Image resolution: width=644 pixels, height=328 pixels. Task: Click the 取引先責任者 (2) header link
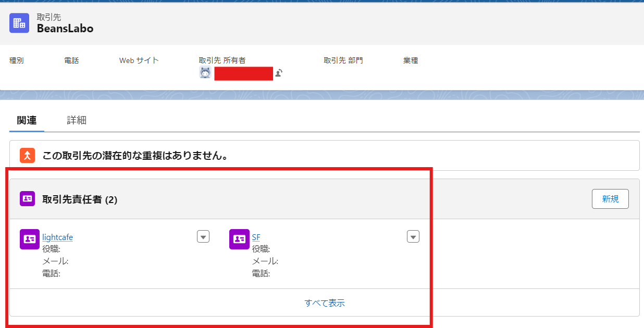point(72,198)
